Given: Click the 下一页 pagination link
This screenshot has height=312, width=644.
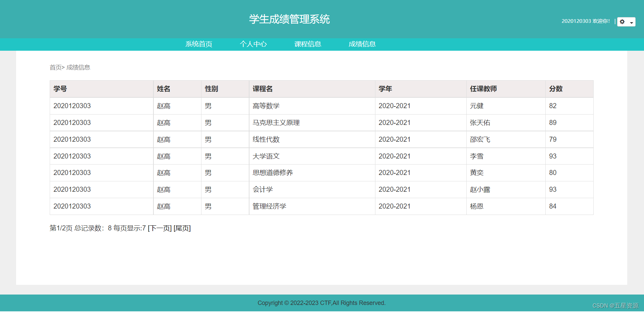Looking at the screenshot, I should [x=160, y=228].
